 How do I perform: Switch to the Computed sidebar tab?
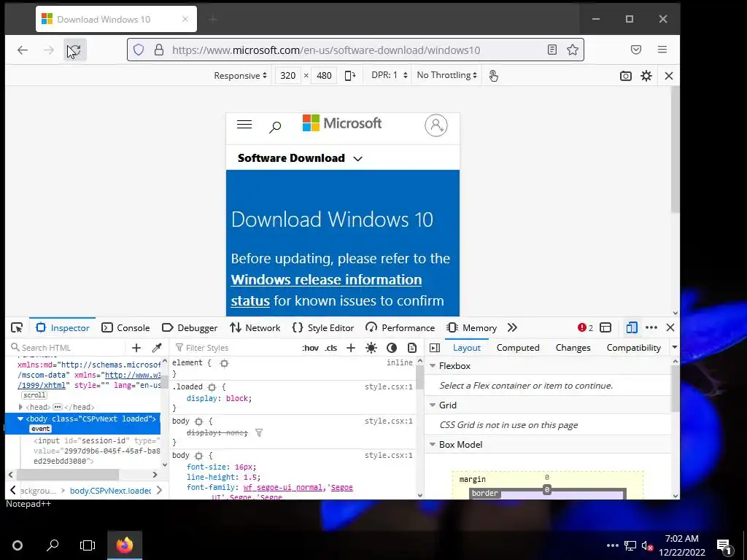coord(518,348)
